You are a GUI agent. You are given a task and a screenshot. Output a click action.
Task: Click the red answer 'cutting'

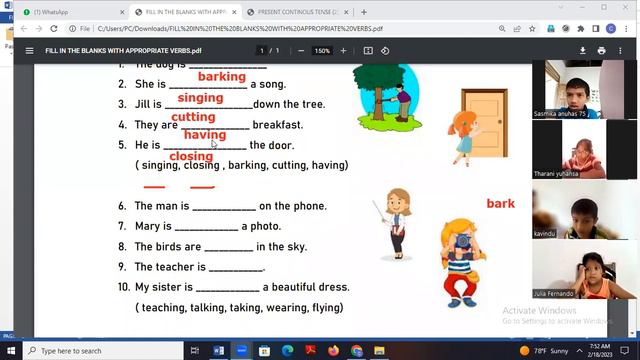click(193, 117)
